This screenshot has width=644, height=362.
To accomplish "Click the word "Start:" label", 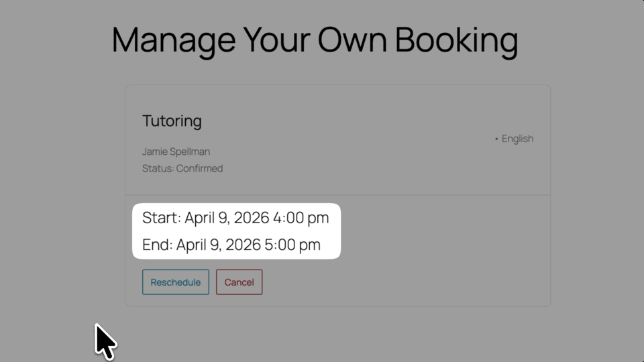I will click(162, 218).
